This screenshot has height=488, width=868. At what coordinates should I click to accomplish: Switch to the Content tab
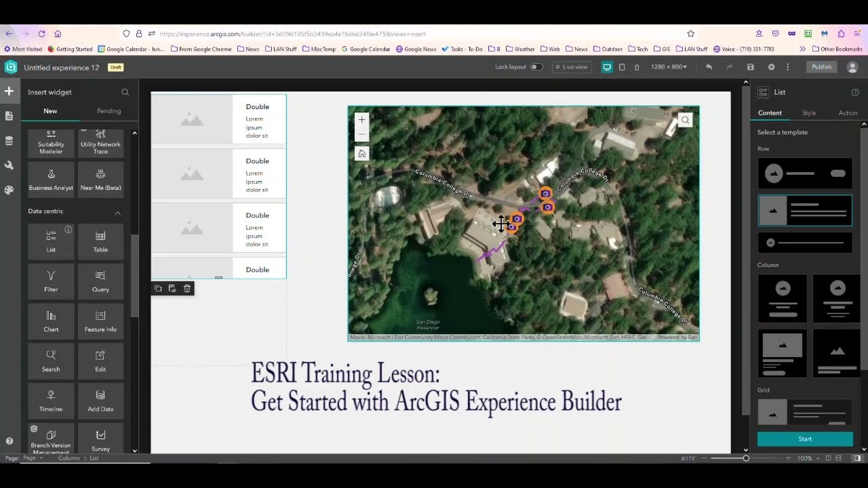tap(770, 113)
